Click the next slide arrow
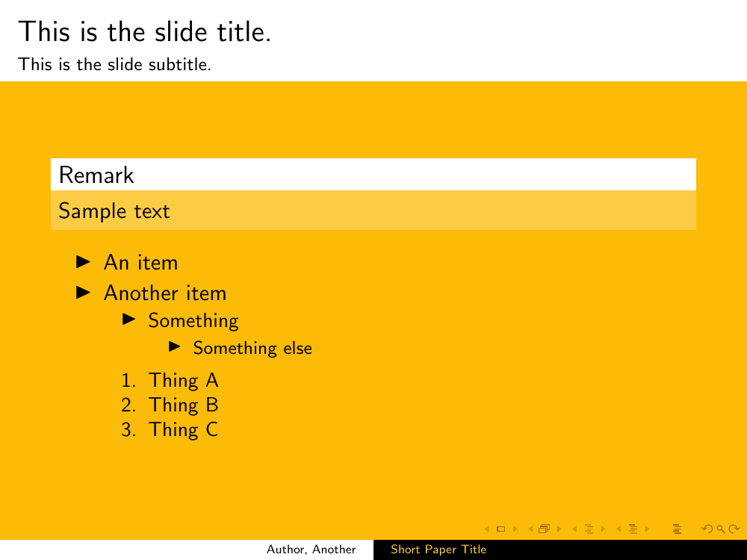Image resolution: width=747 pixels, height=560 pixels. 514,529
